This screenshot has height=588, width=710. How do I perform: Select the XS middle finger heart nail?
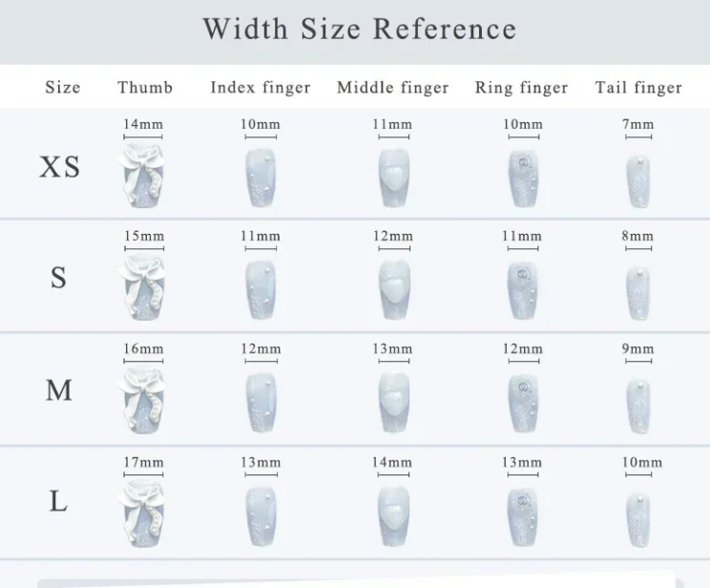391,178
